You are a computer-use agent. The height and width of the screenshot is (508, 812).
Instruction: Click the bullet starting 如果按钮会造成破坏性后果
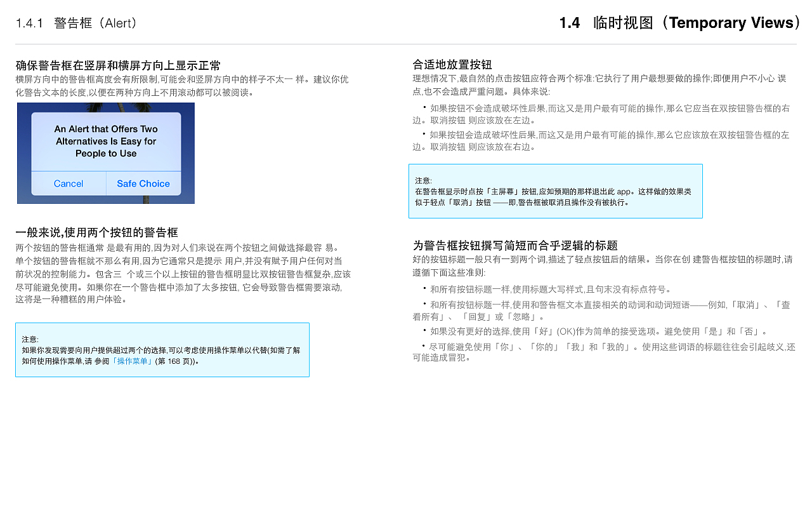(601, 141)
